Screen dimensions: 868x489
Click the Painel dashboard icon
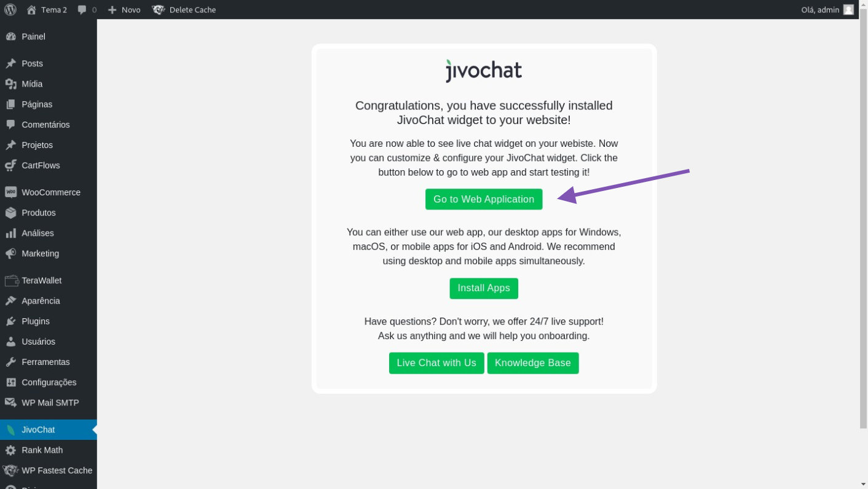coord(10,37)
